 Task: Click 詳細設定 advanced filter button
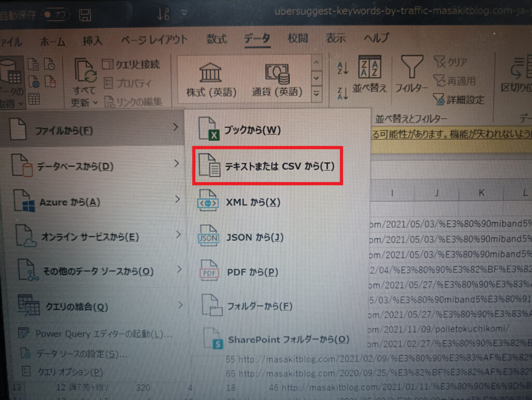click(x=459, y=100)
